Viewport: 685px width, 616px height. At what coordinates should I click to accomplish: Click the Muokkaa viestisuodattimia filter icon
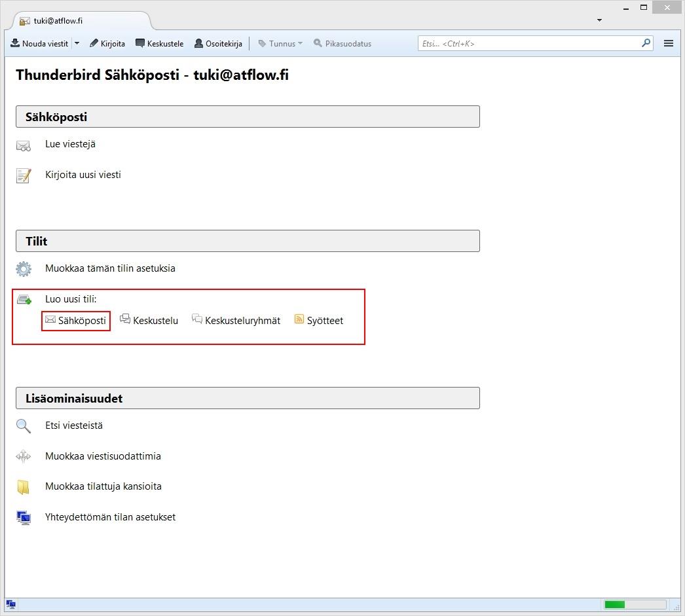[24, 457]
